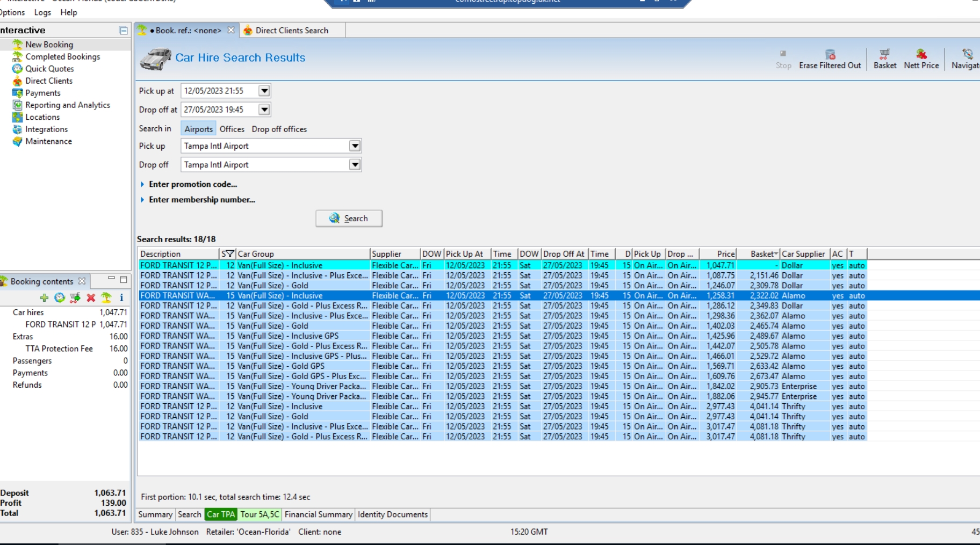Sort by the Description column header
980x545 pixels.
179,254
